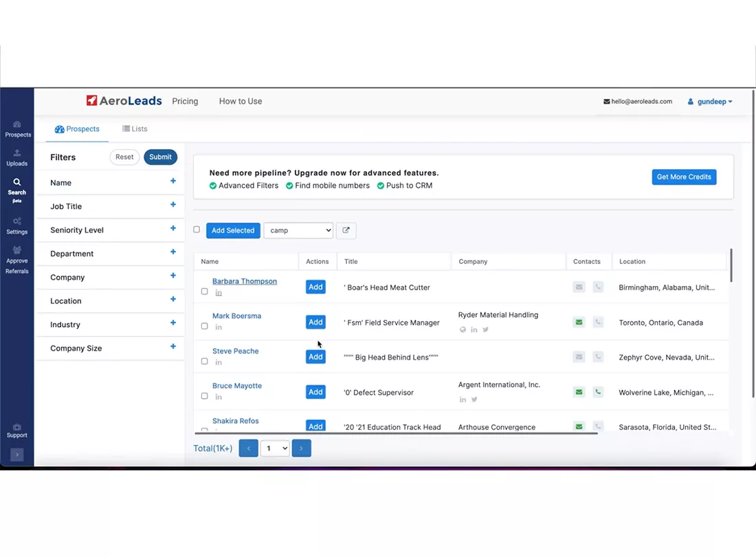The width and height of the screenshot is (756, 557).
Task: Open the How to Use page
Action: click(x=241, y=101)
